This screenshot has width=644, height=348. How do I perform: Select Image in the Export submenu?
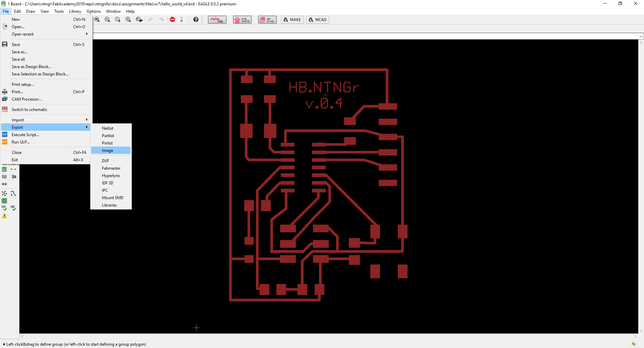[x=111, y=151]
